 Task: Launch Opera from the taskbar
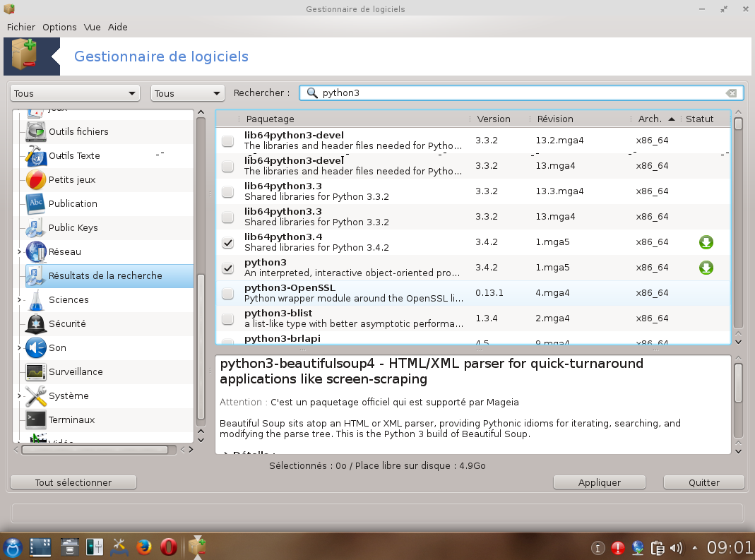[169, 547]
